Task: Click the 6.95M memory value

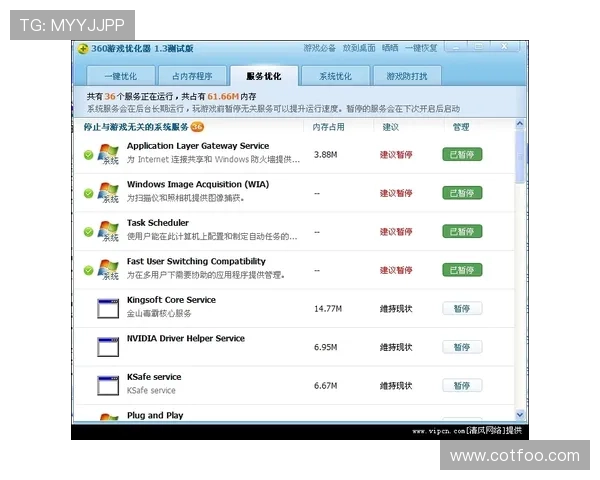Action: pyautogui.click(x=326, y=347)
